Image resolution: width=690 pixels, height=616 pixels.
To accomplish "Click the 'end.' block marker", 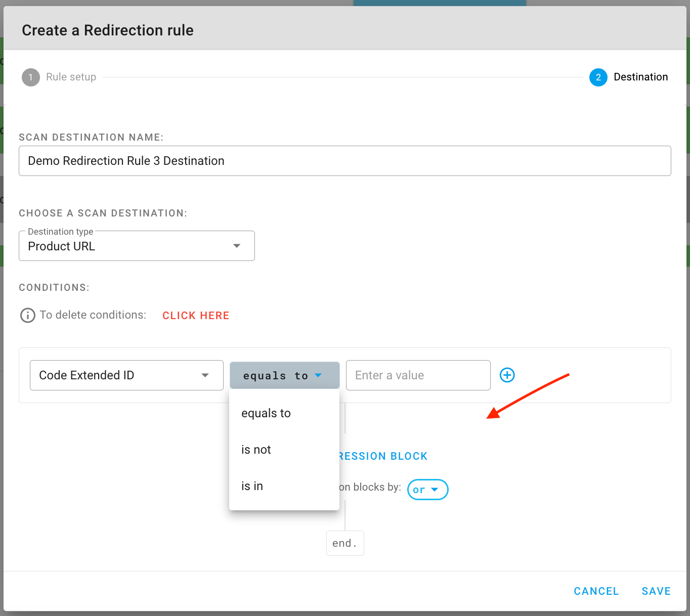I will (x=345, y=543).
